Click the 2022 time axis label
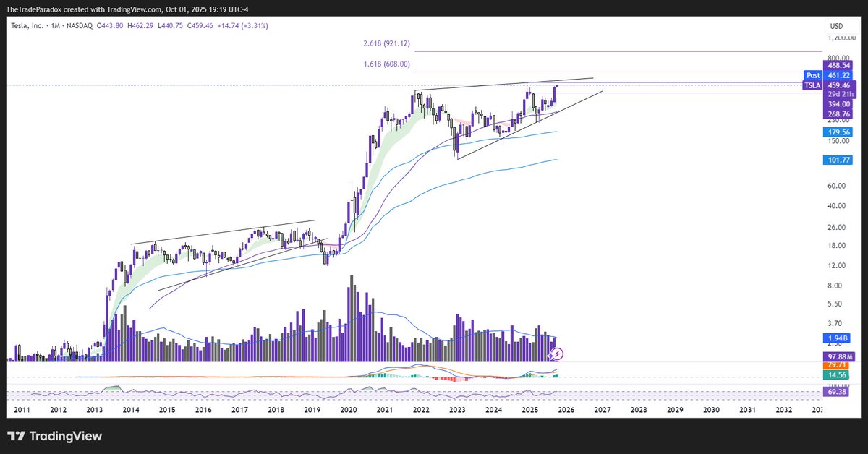Screen dimensions: 868x454 point(421,410)
